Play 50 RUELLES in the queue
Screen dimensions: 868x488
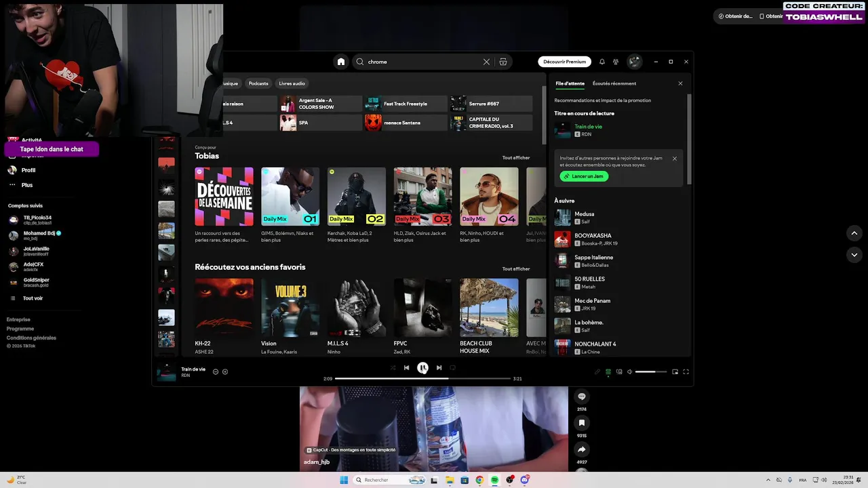tap(618, 283)
